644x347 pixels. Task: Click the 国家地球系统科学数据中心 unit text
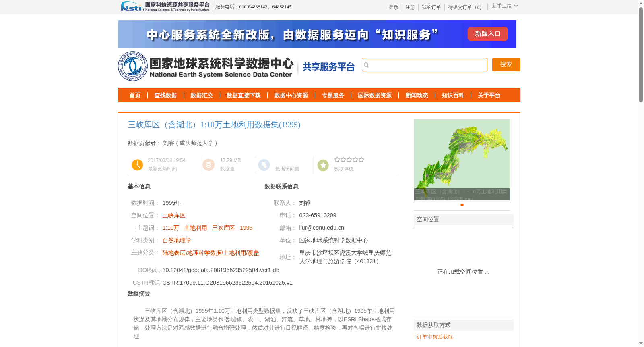coord(334,240)
